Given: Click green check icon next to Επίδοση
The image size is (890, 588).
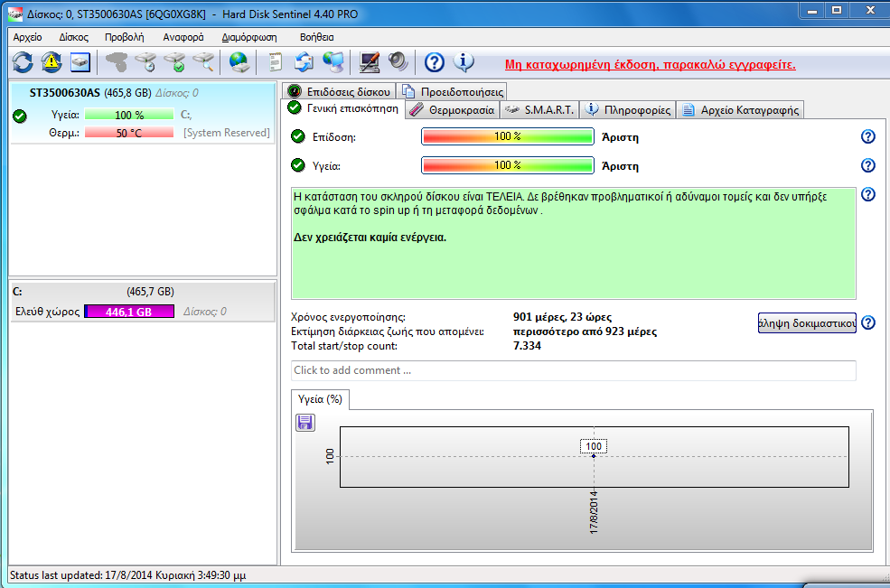Looking at the screenshot, I should [298, 136].
